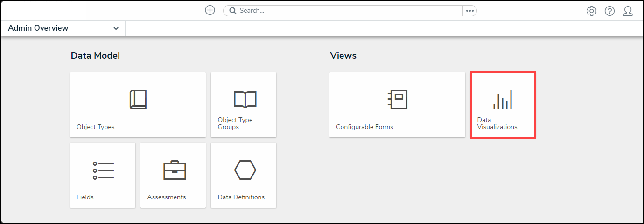
Task: Click the Fields list icon
Action: (x=103, y=170)
